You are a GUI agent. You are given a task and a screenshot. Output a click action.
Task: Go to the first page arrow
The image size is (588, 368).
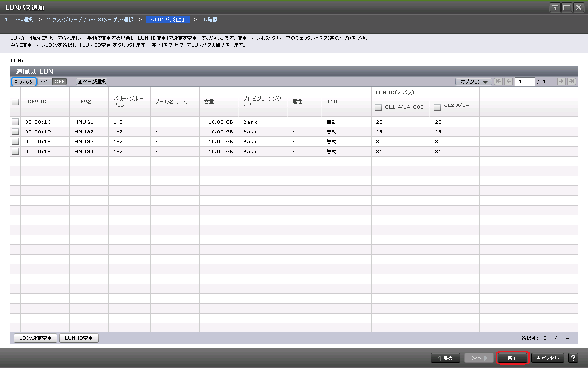(499, 82)
